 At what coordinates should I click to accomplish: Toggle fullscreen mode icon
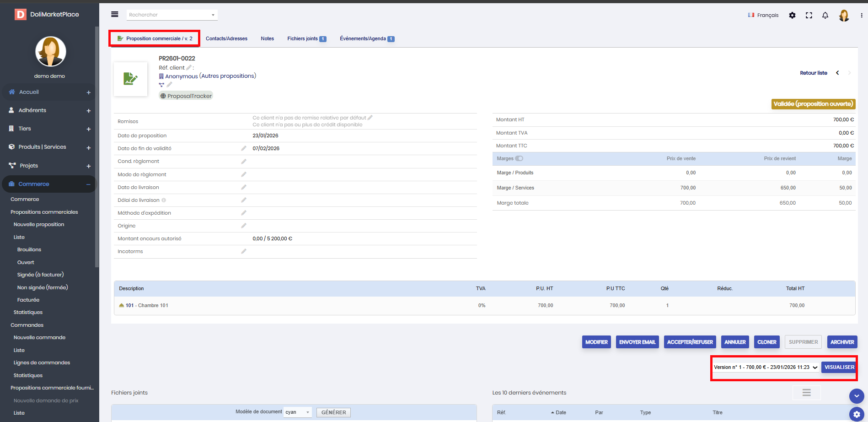coord(809,15)
